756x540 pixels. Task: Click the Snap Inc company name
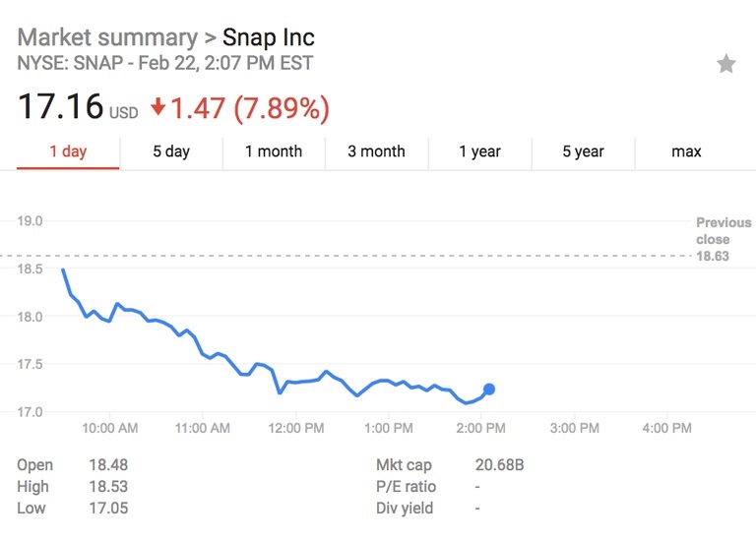pos(269,38)
